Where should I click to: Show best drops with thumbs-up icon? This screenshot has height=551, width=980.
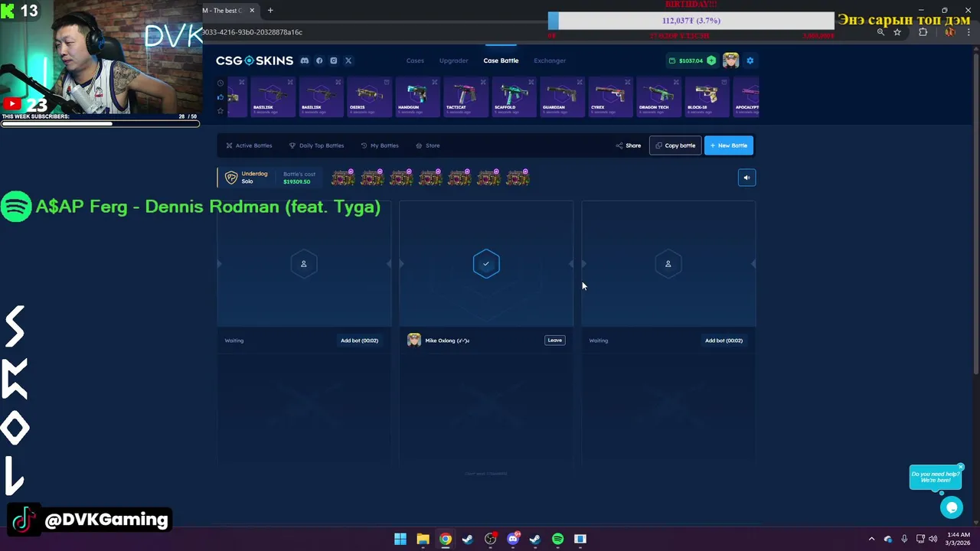[x=220, y=97]
